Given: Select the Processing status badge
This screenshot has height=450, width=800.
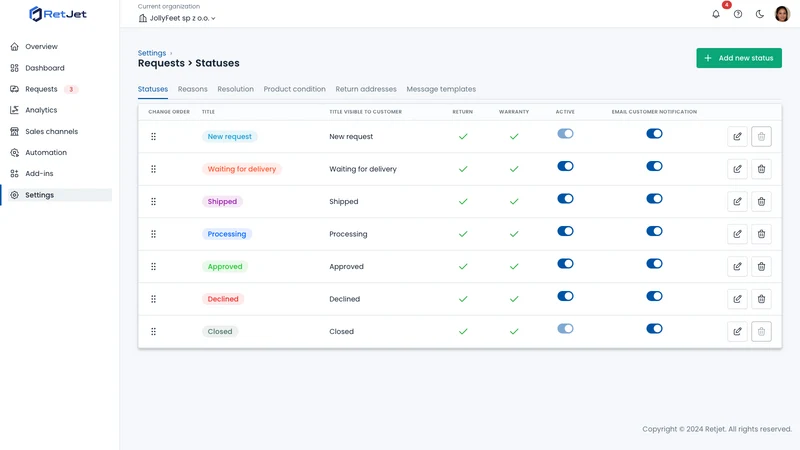Looking at the screenshot, I should click(x=227, y=234).
